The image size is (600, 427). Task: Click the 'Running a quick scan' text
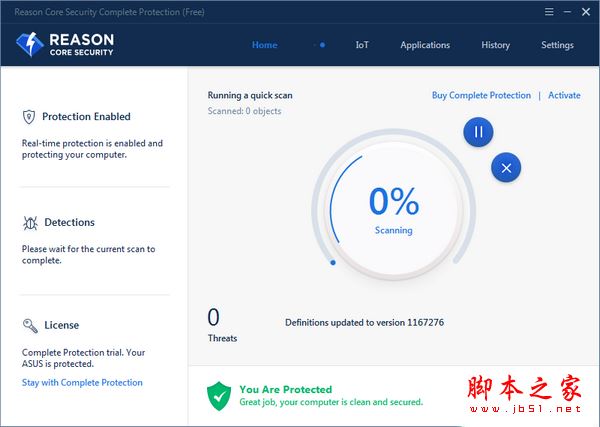pyautogui.click(x=250, y=95)
